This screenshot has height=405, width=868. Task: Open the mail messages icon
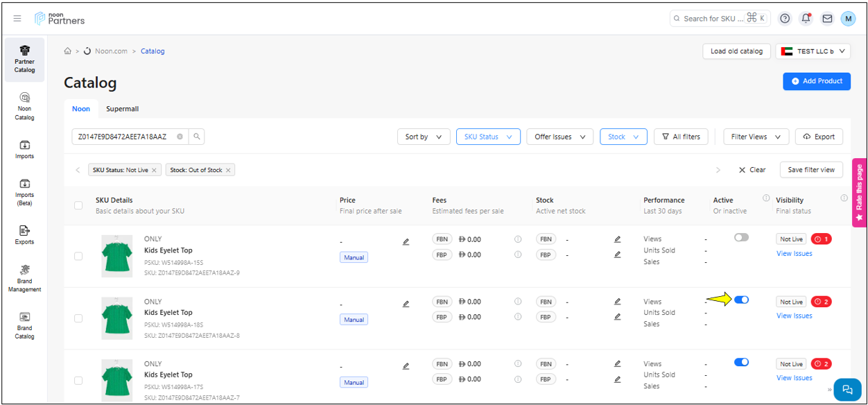pos(827,19)
